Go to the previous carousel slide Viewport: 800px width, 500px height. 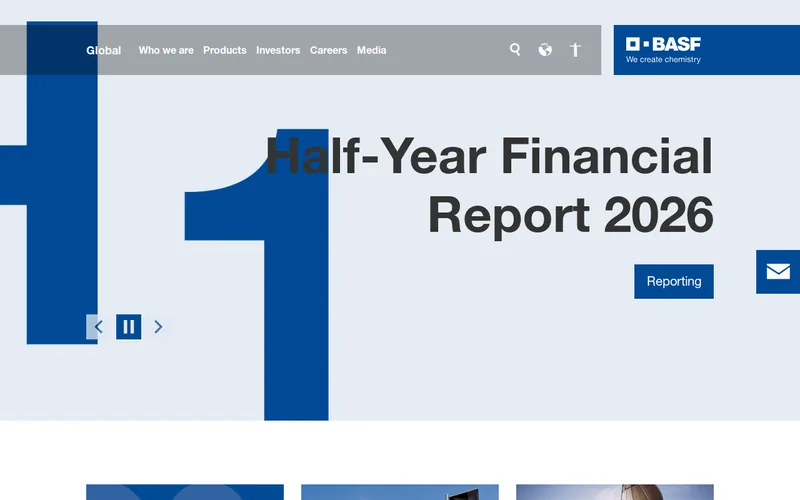coord(98,327)
